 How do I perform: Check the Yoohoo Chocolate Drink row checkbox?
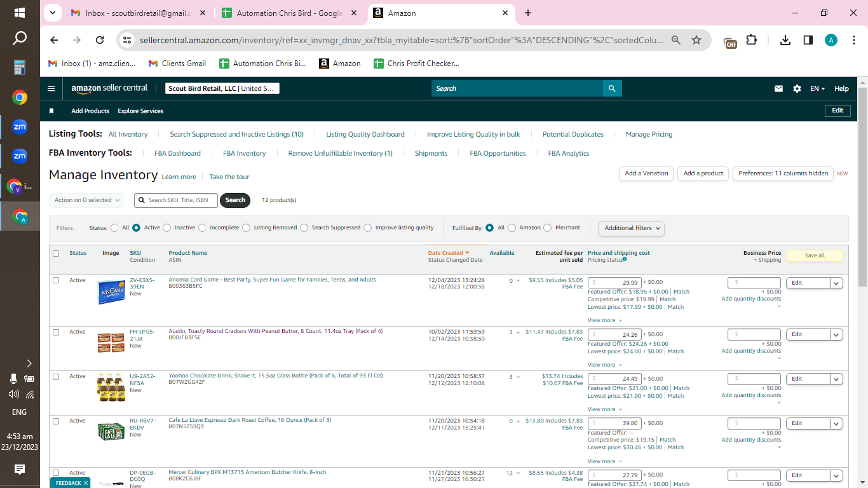click(x=56, y=377)
